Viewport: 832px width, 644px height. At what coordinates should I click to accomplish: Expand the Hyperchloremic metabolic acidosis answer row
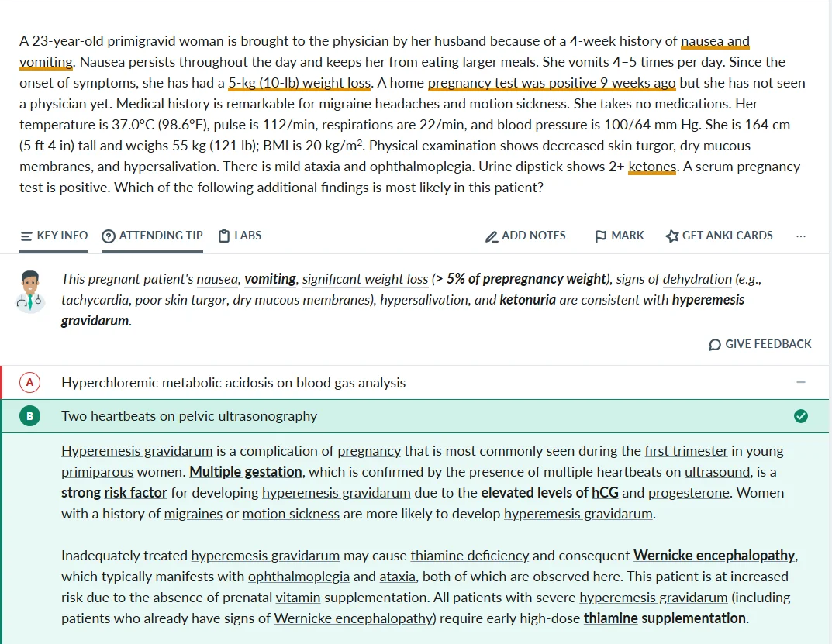(233, 383)
